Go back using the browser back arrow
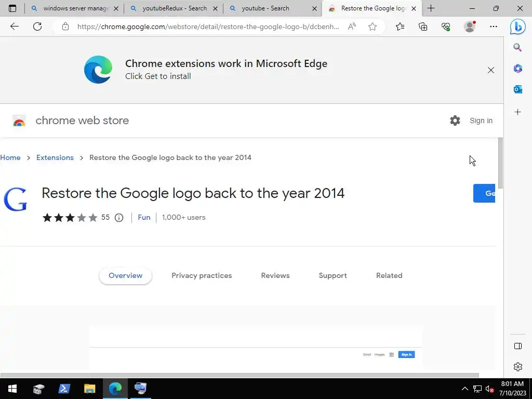The height and width of the screenshot is (399, 532). pyautogui.click(x=14, y=26)
